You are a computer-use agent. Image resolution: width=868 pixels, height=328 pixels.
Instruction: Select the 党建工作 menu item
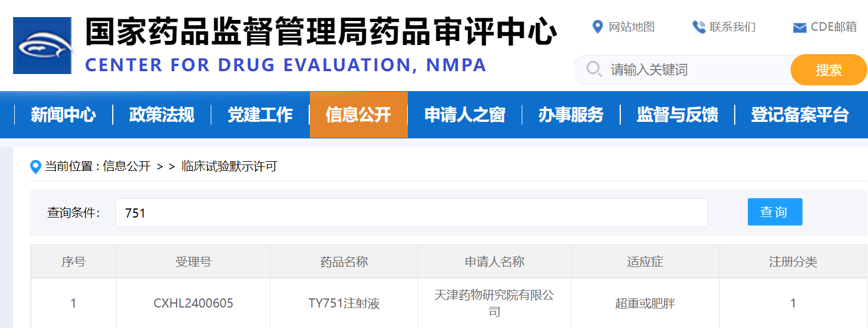260,115
